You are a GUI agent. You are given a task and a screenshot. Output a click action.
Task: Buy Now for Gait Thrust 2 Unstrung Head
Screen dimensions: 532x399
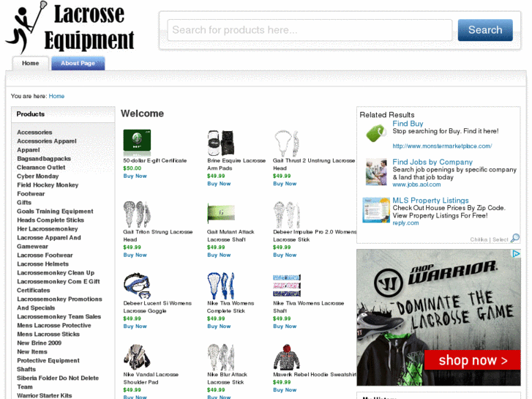pyautogui.click(x=285, y=184)
